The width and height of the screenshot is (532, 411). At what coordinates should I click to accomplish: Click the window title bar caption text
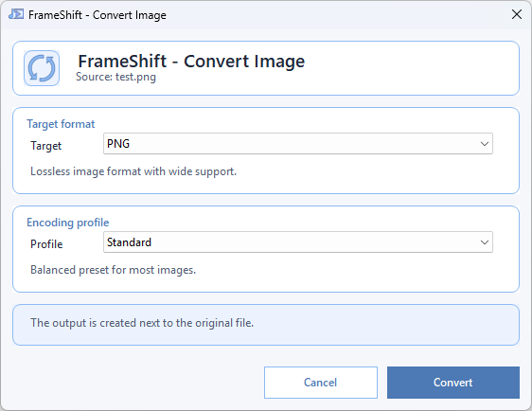tap(98, 15)
